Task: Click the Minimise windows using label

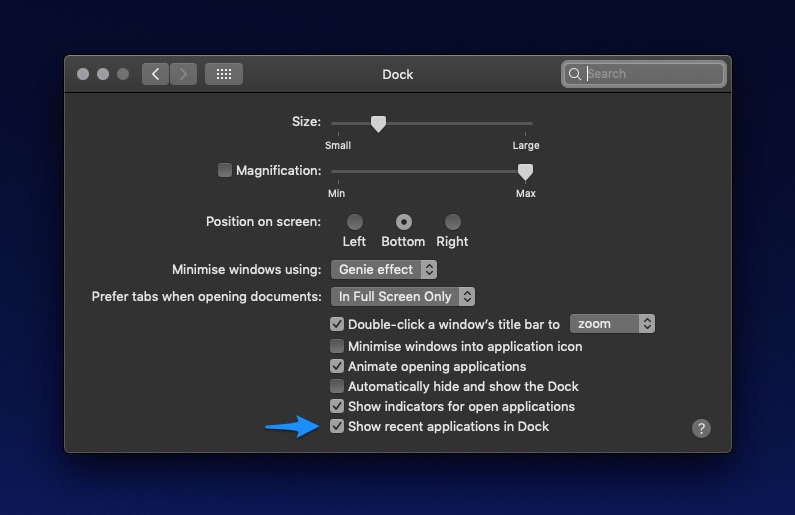Action: click(x=246, y=269)
